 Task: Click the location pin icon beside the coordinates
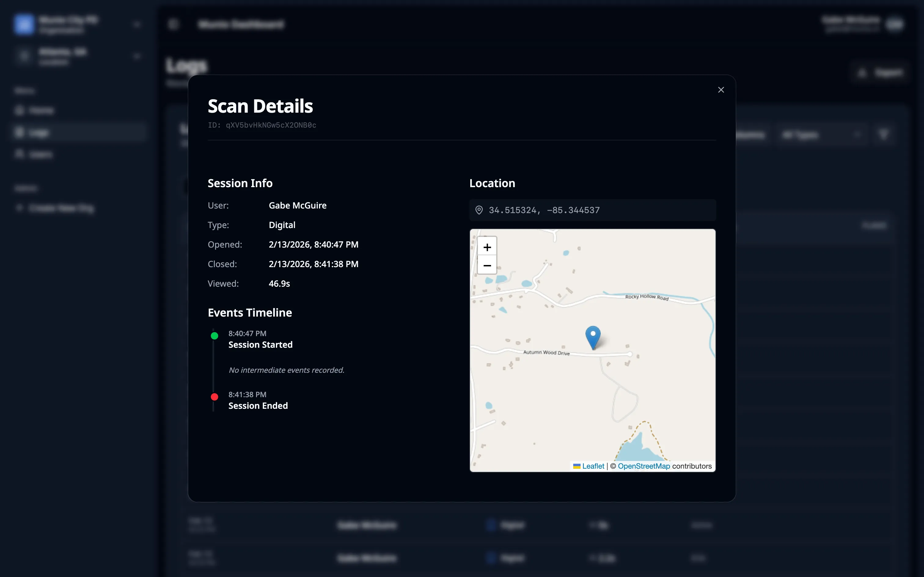[x=479, y=210]
